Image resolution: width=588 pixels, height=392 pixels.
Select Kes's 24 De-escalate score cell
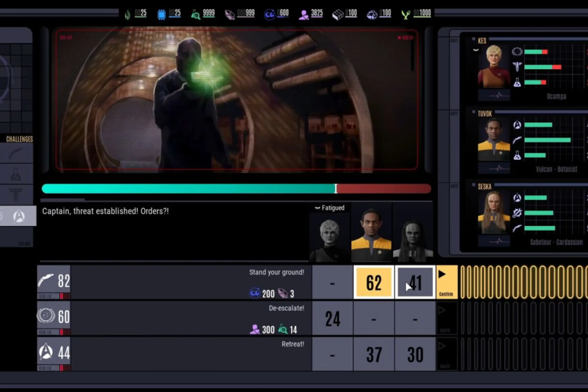tap(332, 318)
